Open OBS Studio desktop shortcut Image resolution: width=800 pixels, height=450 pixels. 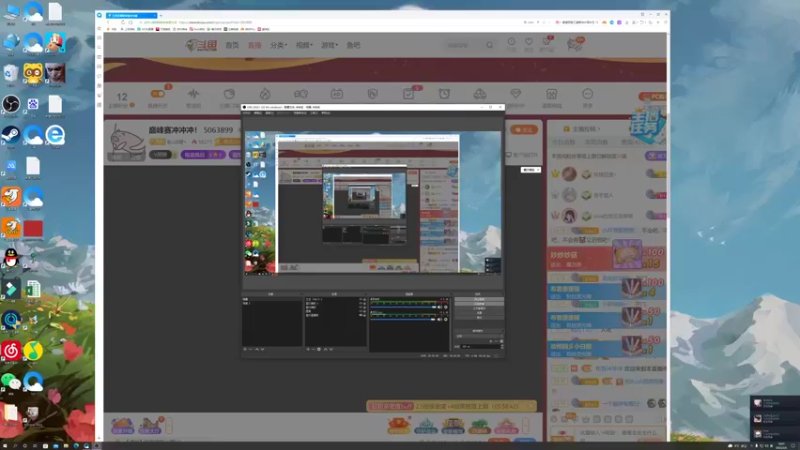(11, 105)
